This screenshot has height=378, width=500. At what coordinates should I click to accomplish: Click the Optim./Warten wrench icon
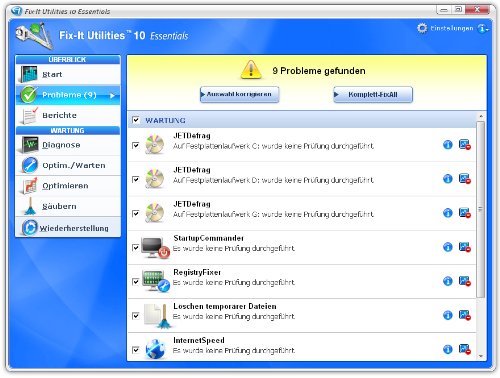click(30, 165)
